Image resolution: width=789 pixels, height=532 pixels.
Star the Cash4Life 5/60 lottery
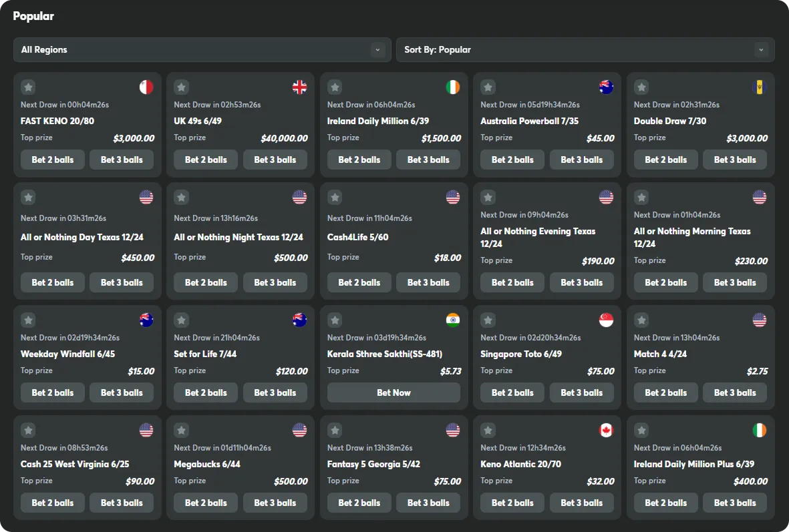335,197
